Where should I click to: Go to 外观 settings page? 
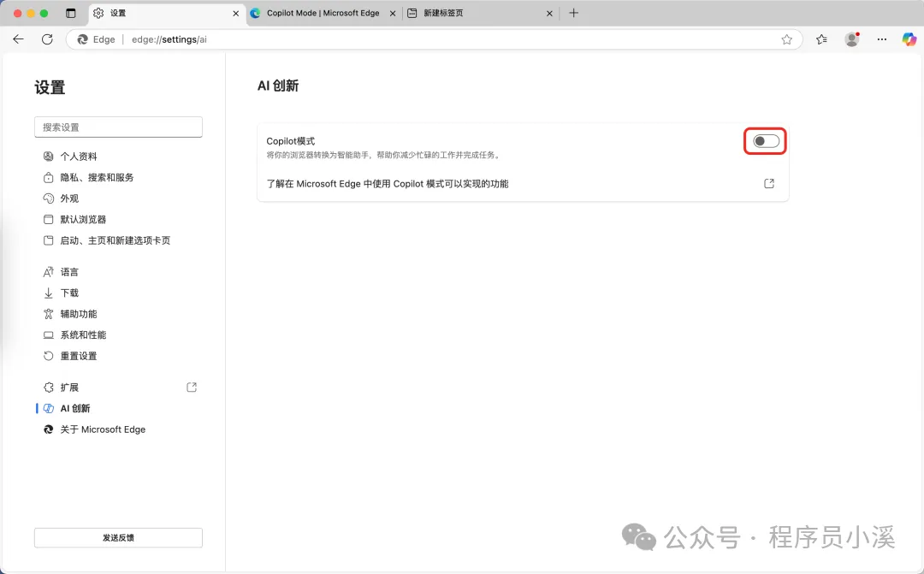pyautogui.click(x=69, y=198)
